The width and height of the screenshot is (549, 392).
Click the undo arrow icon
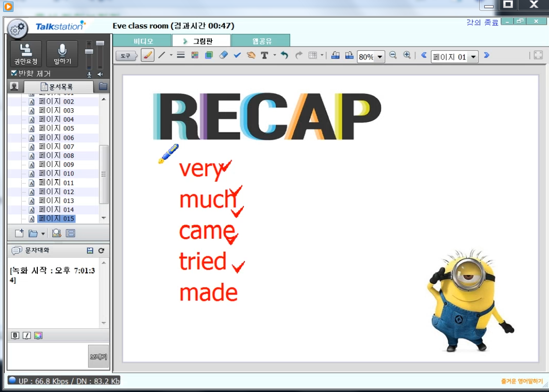284,55
